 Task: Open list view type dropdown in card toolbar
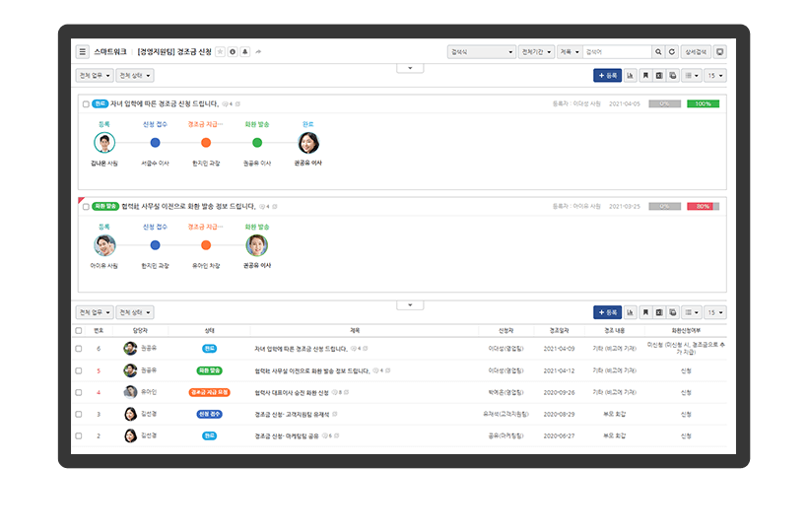click(691, 75)
